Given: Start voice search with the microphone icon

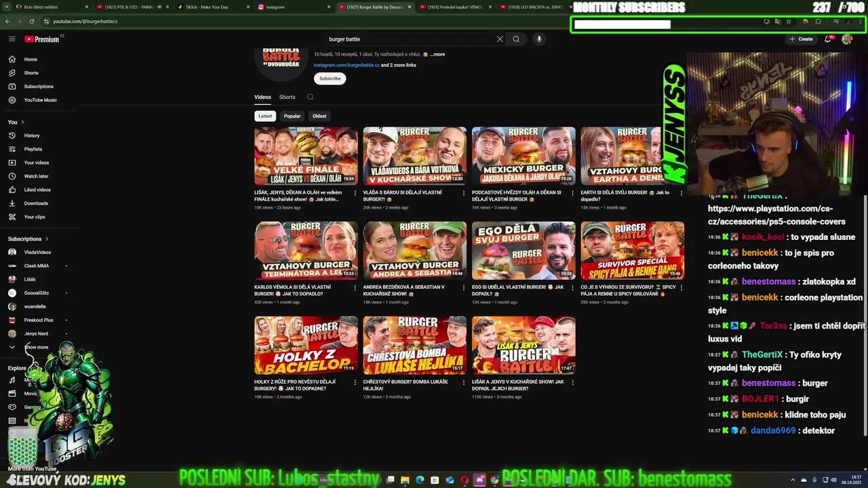Looking at the screenshot, I should point(539,39).
